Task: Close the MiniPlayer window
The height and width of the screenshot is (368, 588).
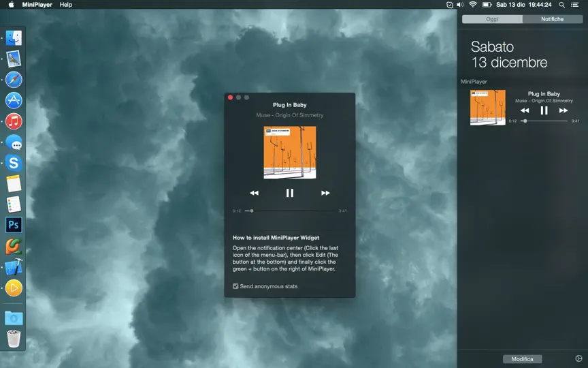Action: coord(230,97)
